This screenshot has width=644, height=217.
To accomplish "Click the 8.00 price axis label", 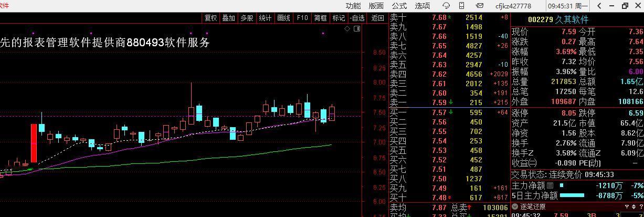I will click(379, 82).
